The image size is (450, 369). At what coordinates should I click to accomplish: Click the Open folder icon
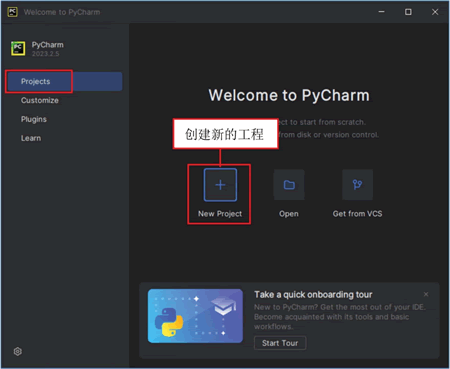pos(289,185)
